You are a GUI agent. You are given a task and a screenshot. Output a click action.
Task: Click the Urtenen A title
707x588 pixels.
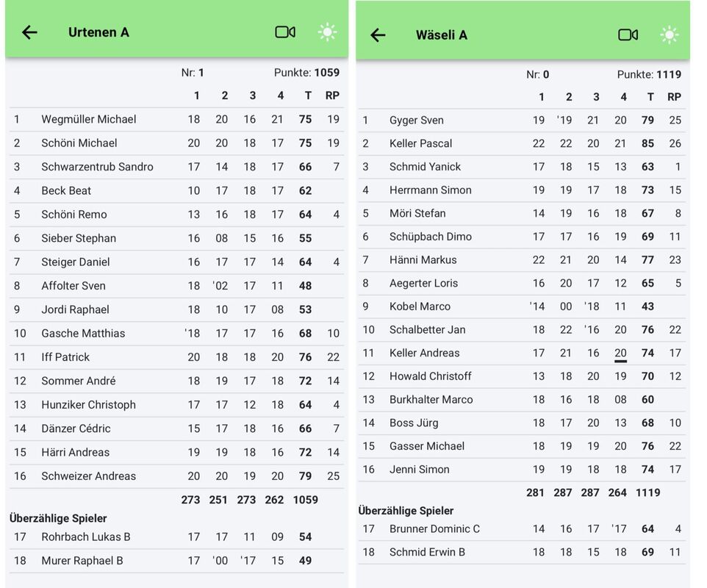(x=98, y=32)
